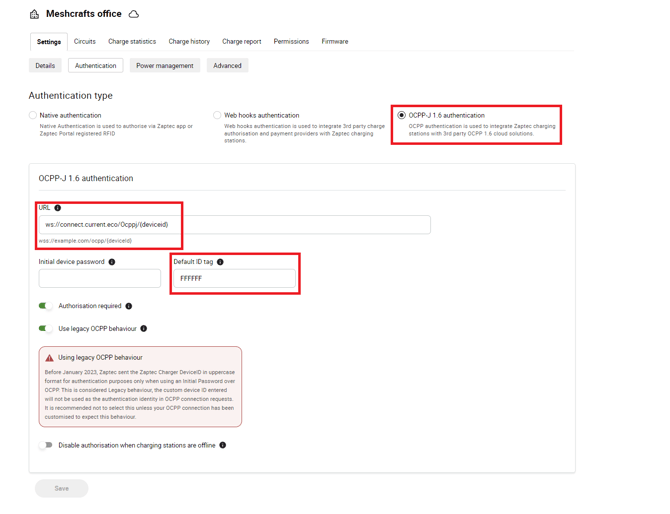Select Web hooks authentication option

[217, 115]
